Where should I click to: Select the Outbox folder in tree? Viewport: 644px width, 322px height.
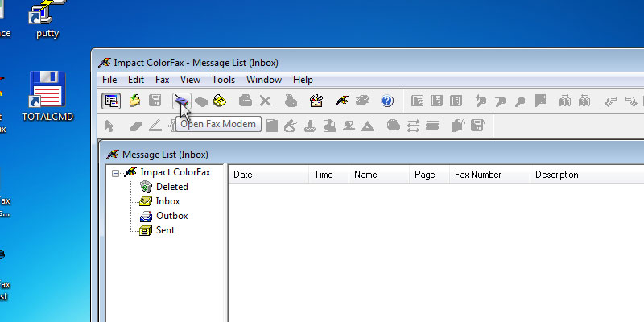[171, 216]
